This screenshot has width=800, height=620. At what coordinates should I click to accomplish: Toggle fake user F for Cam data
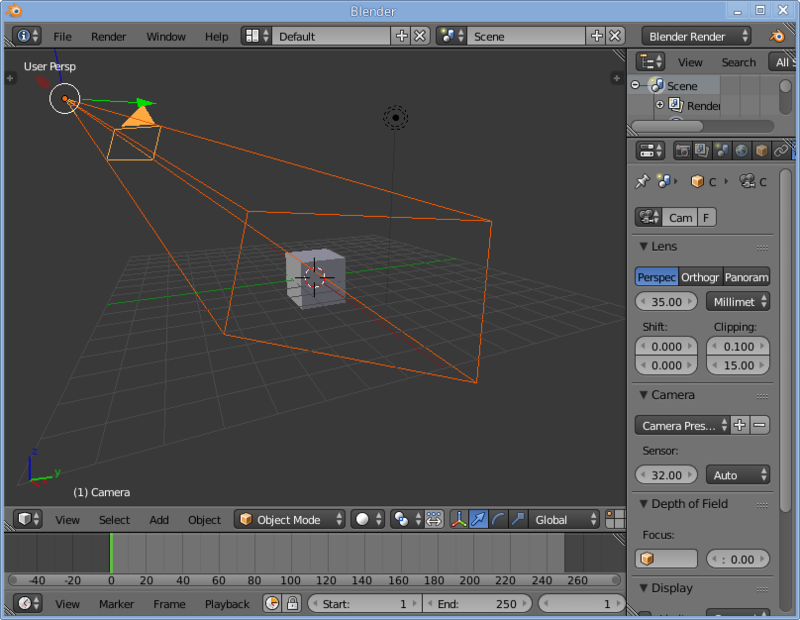tap(707, 217)
